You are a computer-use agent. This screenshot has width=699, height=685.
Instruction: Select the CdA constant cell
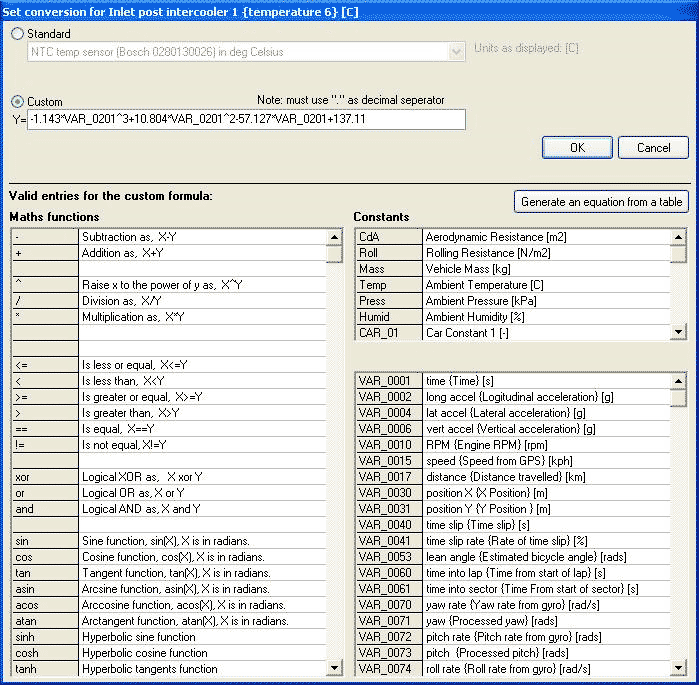tap(388, 237)
